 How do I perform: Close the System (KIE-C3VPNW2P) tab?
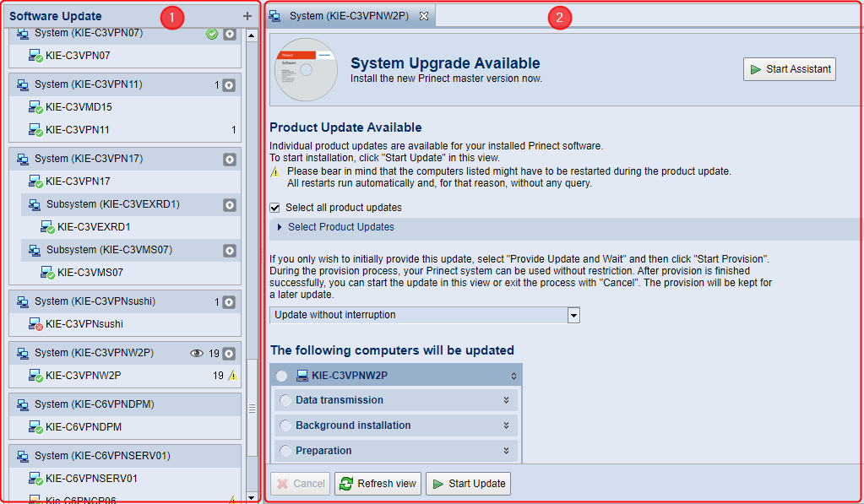423,15
